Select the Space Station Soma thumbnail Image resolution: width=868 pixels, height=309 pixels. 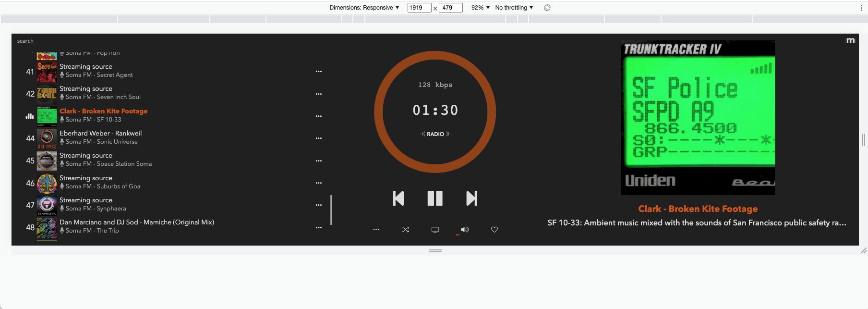point(47,161)
